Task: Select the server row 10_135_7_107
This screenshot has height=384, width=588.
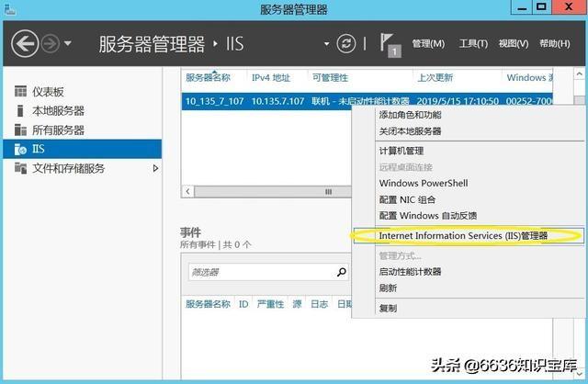Action: (367, 101)
